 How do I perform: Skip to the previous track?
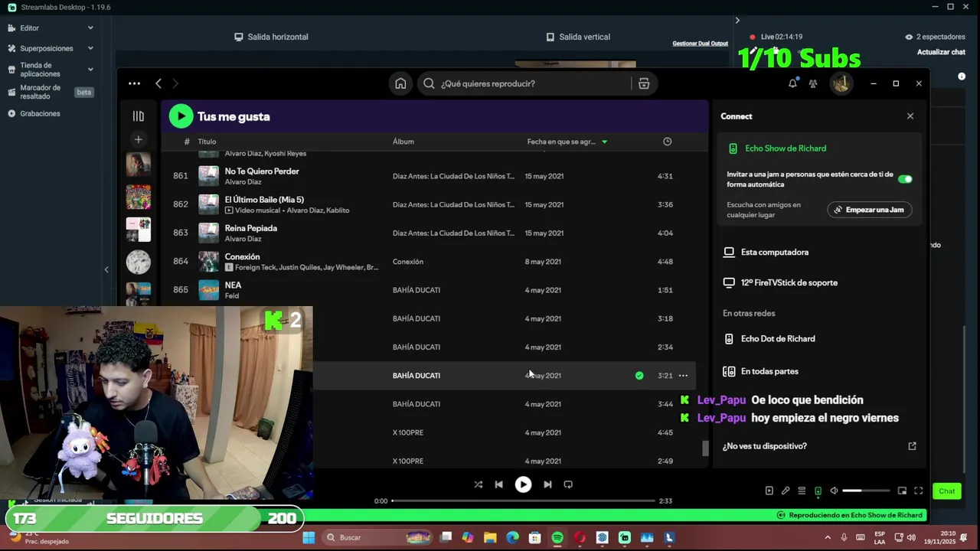coord(499,484)
